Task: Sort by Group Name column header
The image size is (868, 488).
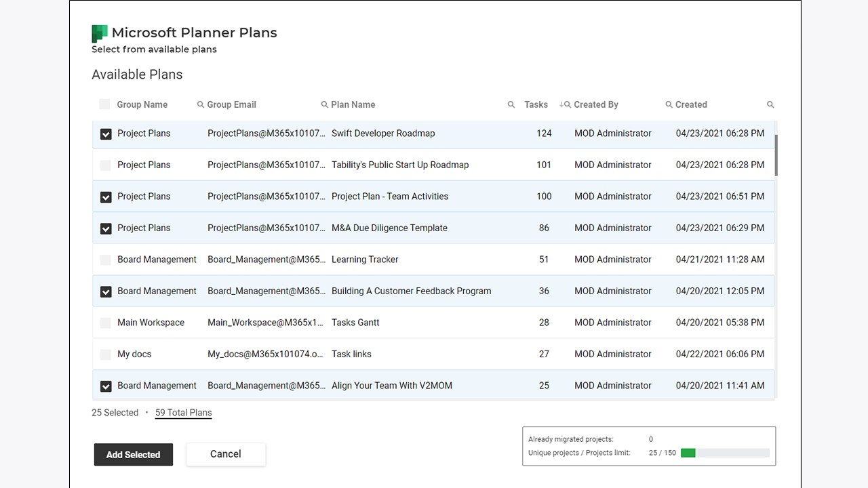Action: 142,104
